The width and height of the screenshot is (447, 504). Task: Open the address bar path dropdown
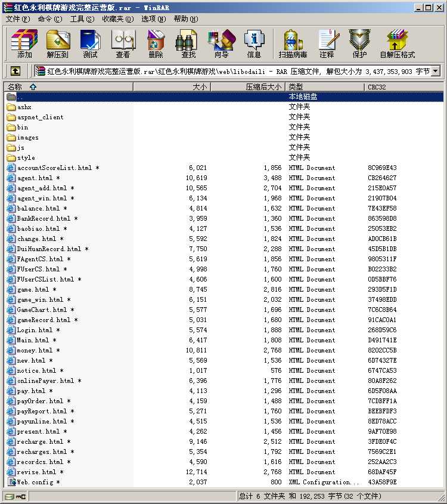point(436,71)
